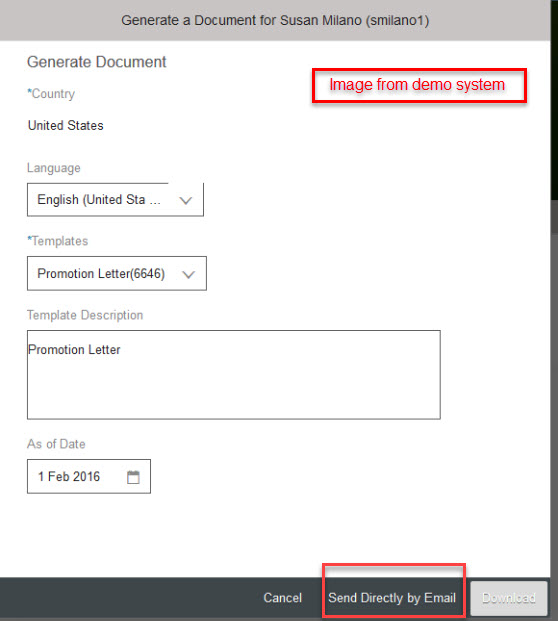Click the As of Date label

[x=56, y=444]
